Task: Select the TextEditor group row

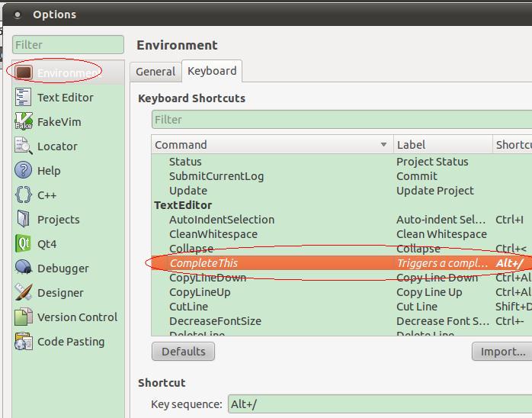Action: tap(341, 205)
